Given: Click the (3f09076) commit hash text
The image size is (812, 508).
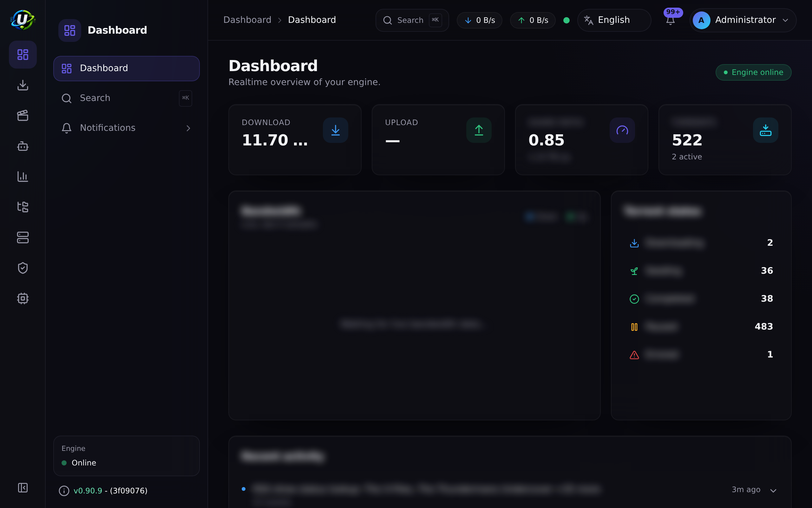Looking at the screenshot, I should pos(128,491).
